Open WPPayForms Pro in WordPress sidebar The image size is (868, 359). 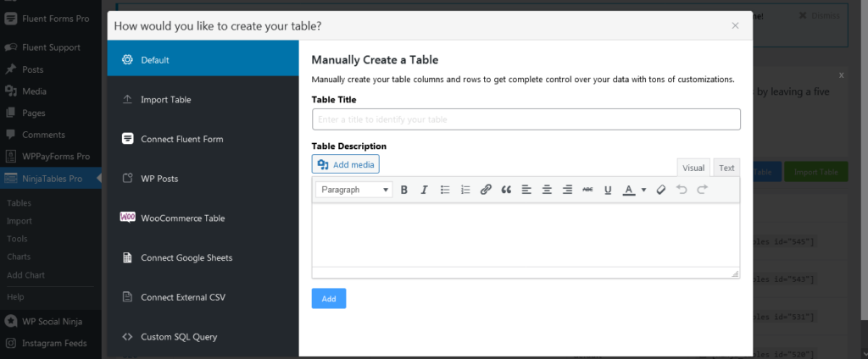tap(50, 157)
